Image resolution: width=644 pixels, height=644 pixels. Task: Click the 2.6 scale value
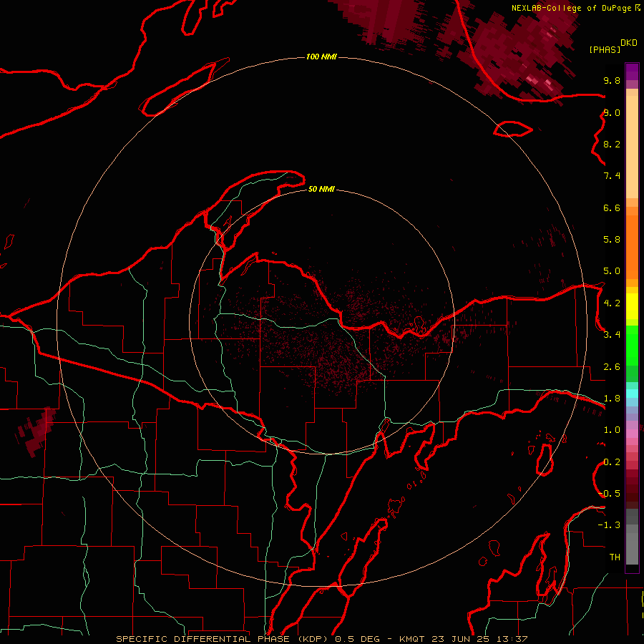(612, 367)
